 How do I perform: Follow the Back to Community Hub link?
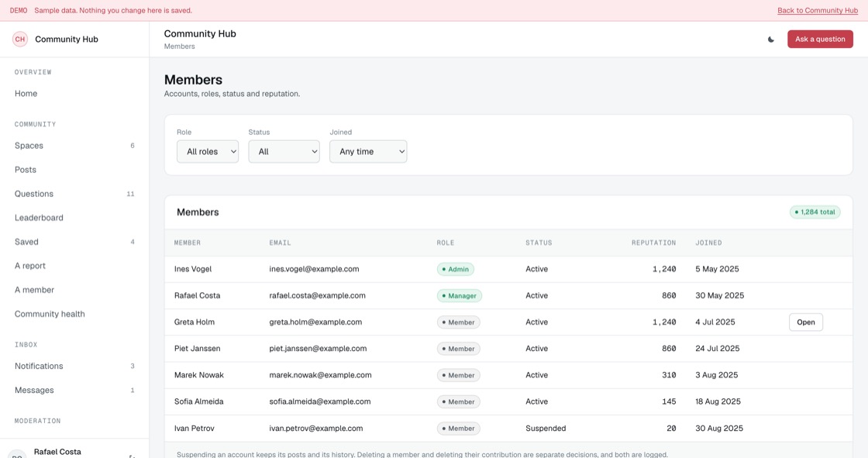coord(818,11)
